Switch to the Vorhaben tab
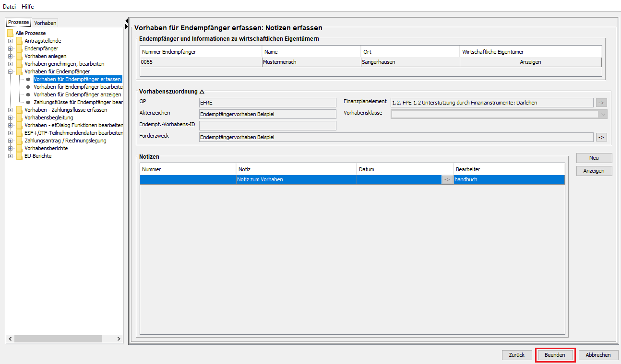Viewport: 621px width, 364px height. tap(45, 23)
